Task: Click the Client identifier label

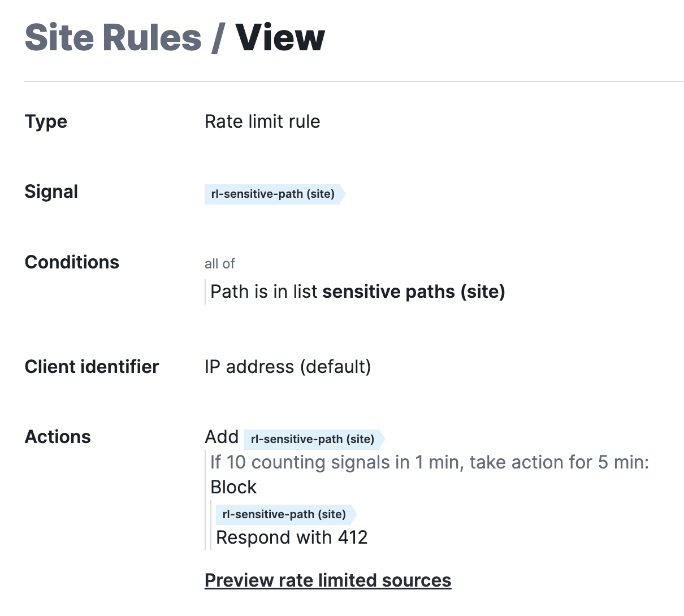Action: (91, 367)
